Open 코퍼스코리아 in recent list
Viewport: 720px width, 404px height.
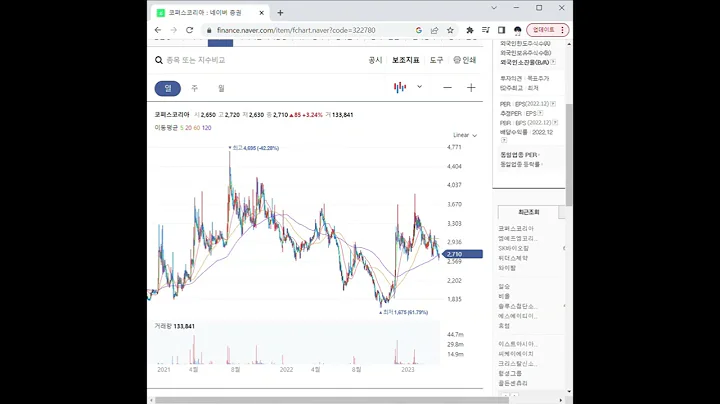(516, 228)
